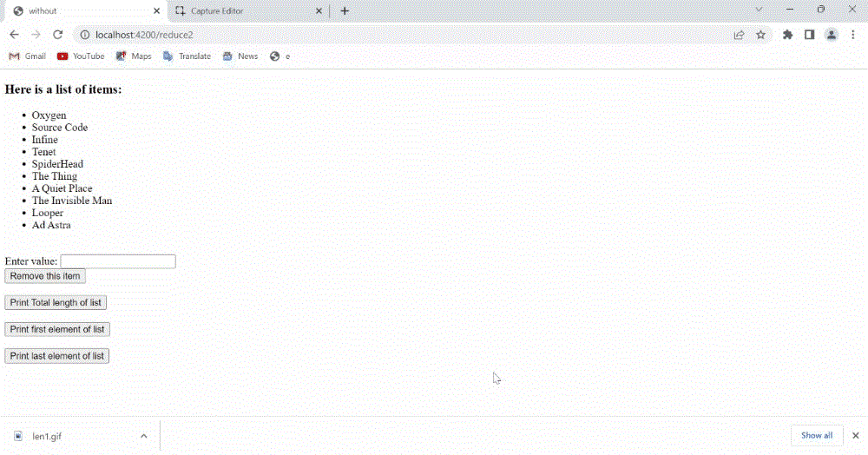The height and width of the screenshot is (455, 868).
Task: Click Print Total length of list
Action: [56, 303]
